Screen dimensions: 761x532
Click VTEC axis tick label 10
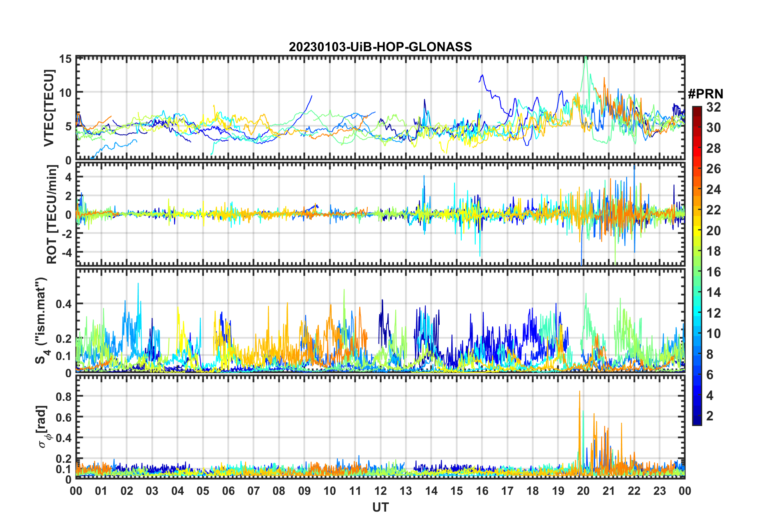[x=65, y=92]
